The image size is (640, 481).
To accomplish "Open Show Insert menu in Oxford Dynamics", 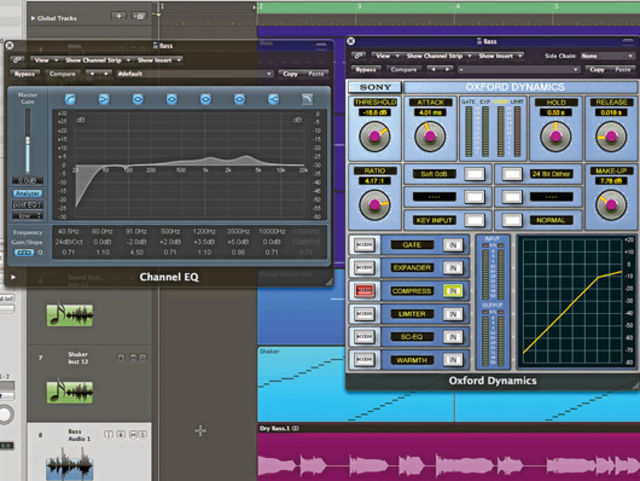I will pyautogui.click(x=500, y=56).
